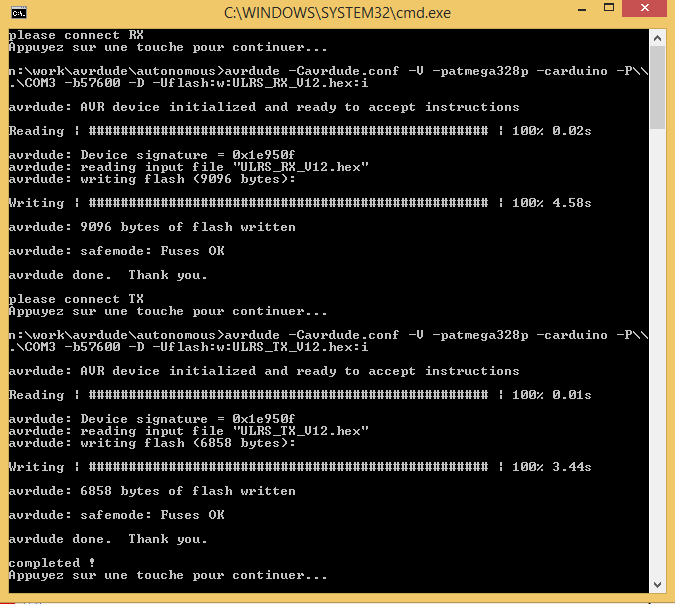Click the last "Appuyez sur une touche" prompt
This screenshot has width=675, height=604.
168,575
